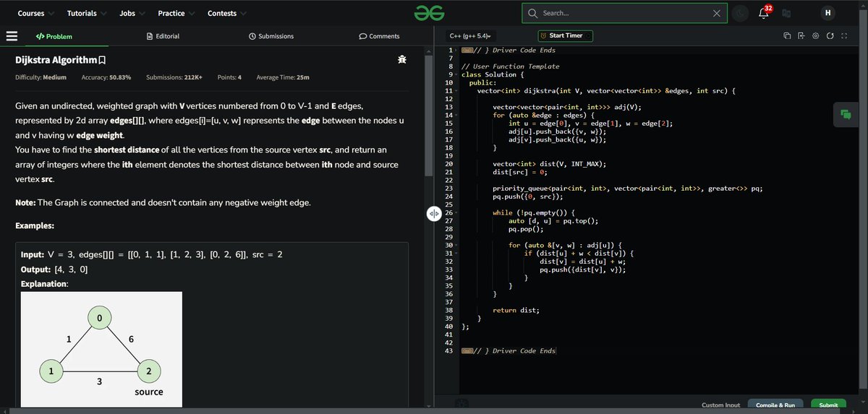Screen dimensions: 868x414
Task: Open the hamburger sidebar menu
Action: pyautogui.click(x=11, y=35)
